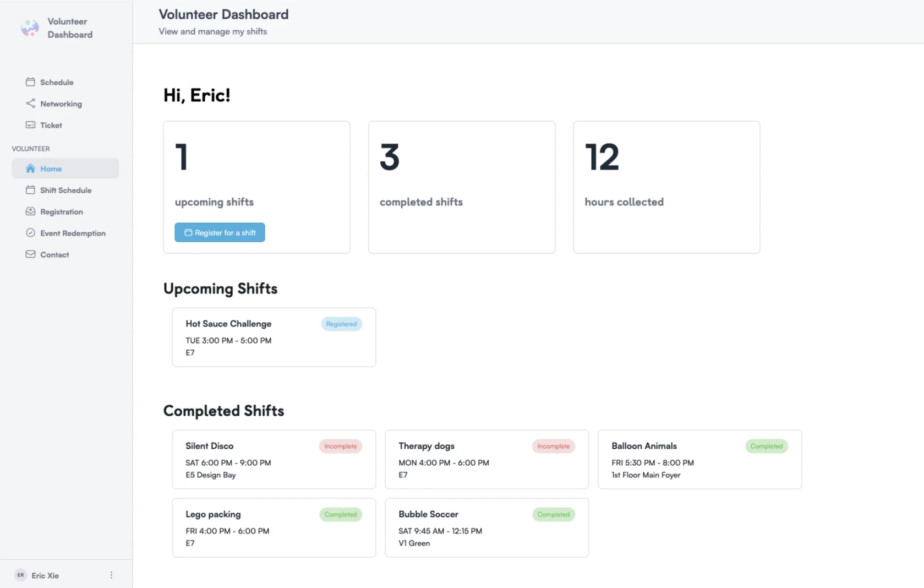Click the Balloon Animals shift card
This screenshot has width=924, height=588.
click(x=699, y=459)
